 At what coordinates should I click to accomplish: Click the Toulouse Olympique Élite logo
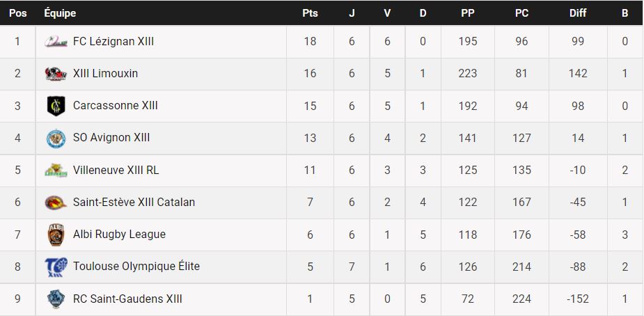click(x=56, y=267)
